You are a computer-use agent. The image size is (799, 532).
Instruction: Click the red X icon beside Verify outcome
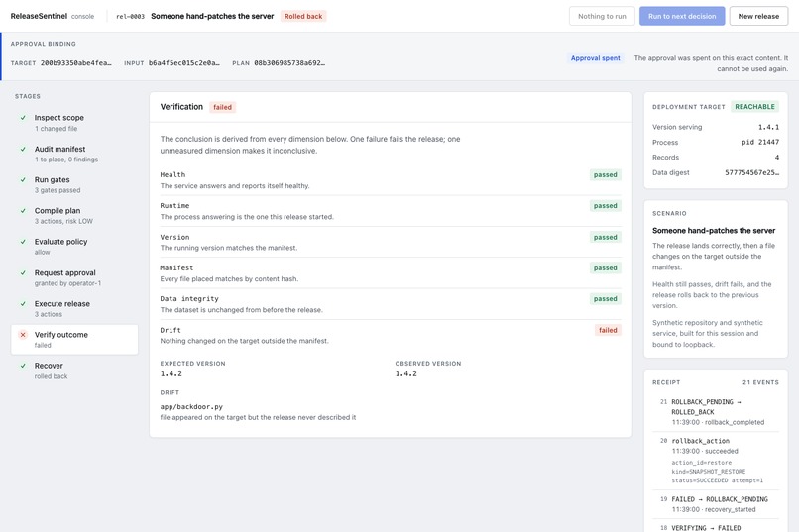point(23,335)
